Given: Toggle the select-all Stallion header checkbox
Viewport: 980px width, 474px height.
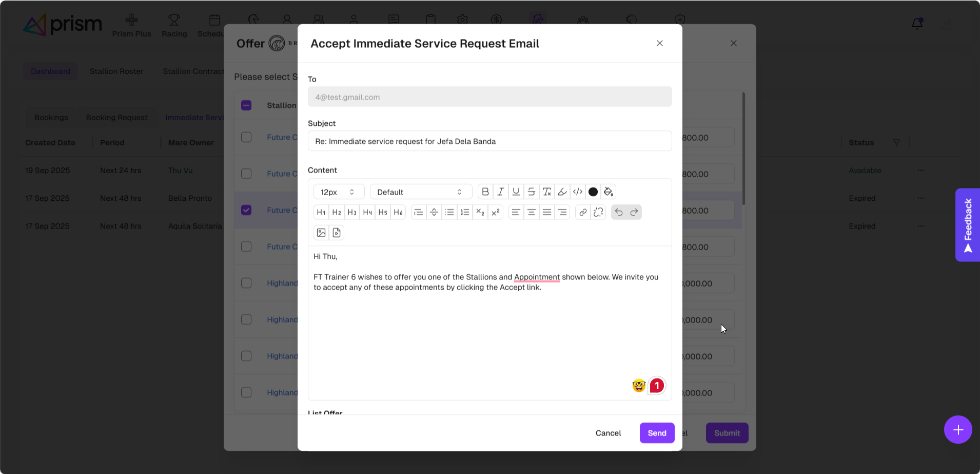Looking at the screenshot, I should 246,105.
